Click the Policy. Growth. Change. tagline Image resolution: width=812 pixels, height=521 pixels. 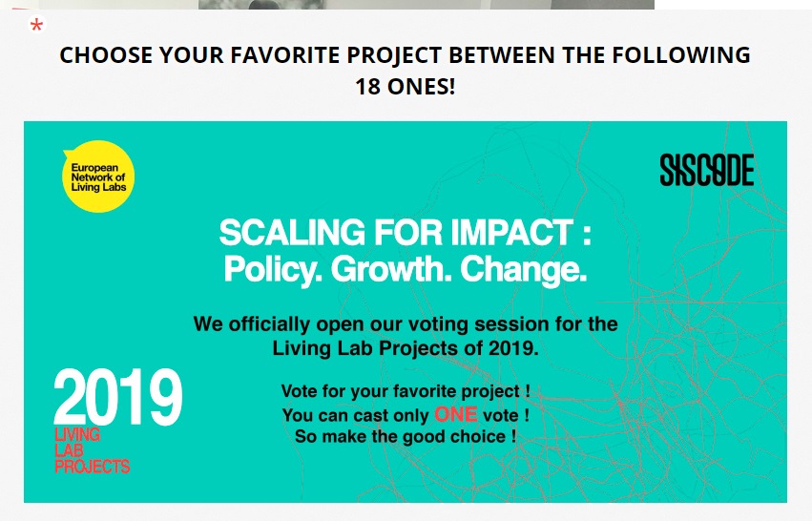click(405, 270)
